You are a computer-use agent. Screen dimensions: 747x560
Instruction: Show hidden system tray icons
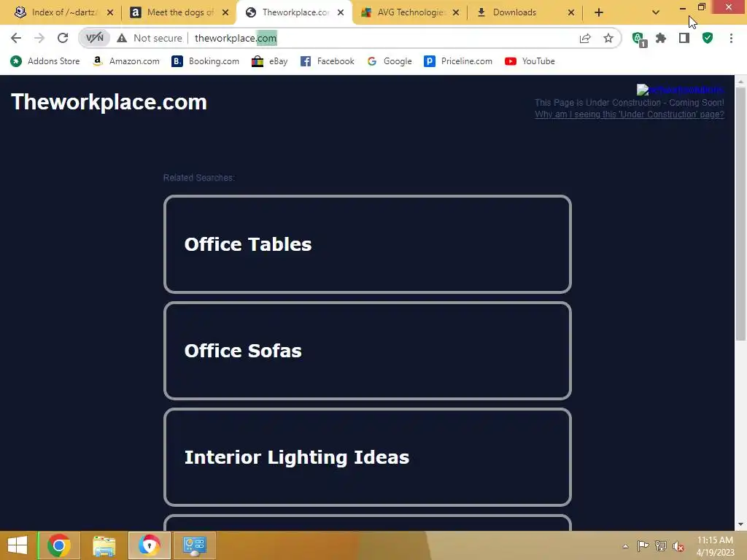(625, 546)
